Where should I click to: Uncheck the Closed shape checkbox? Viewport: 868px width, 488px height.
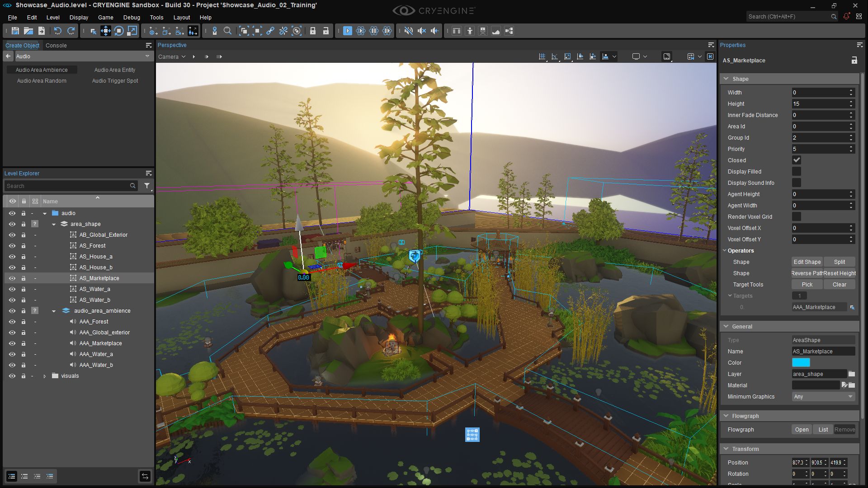coord(796,160)
